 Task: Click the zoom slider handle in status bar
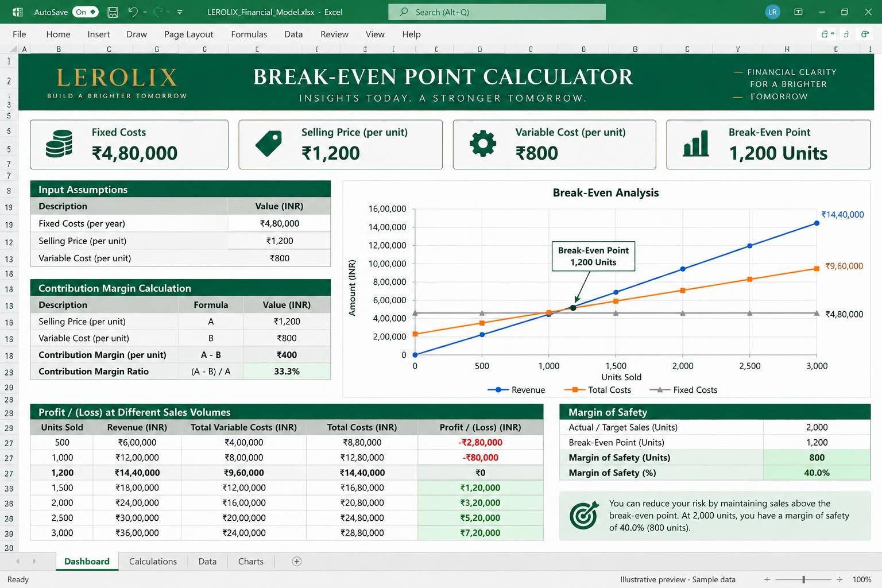[804, 579]
